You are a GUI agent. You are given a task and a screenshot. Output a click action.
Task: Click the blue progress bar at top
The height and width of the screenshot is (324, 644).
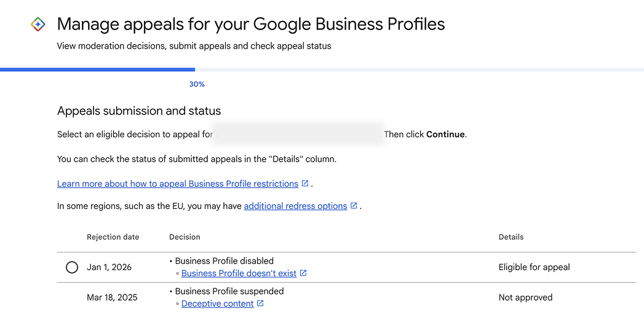pyautogui.click(x=97, y=69)
